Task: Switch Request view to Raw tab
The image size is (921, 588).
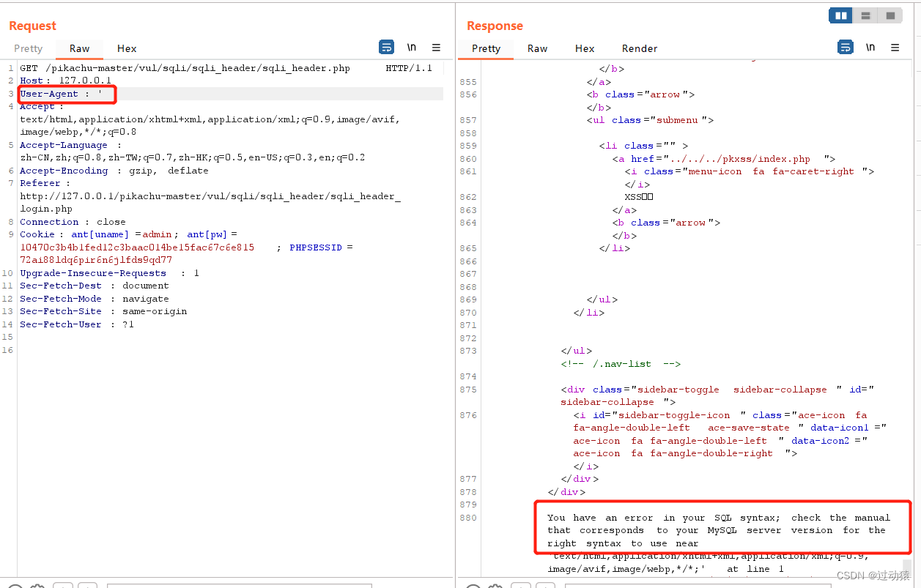Action: pos(80,48)
